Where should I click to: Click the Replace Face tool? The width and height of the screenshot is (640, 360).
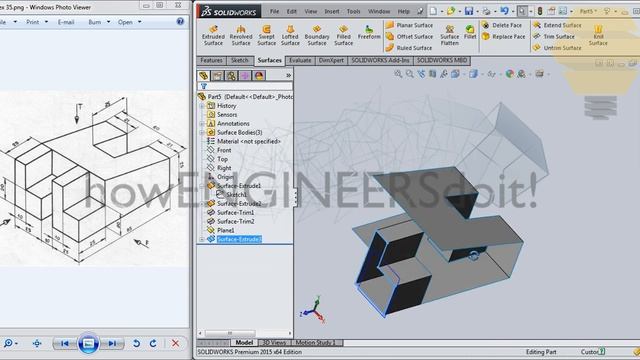pyautogui.click(x=504, y=37)
